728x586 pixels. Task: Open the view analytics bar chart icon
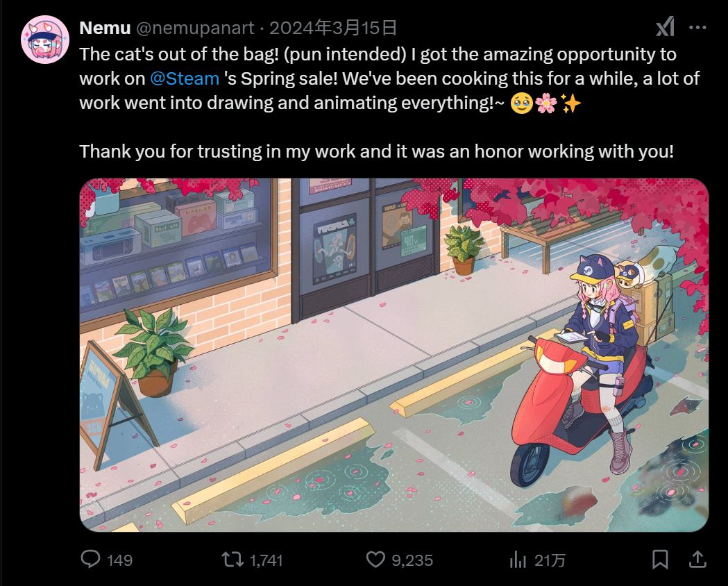tap(518, 559)
